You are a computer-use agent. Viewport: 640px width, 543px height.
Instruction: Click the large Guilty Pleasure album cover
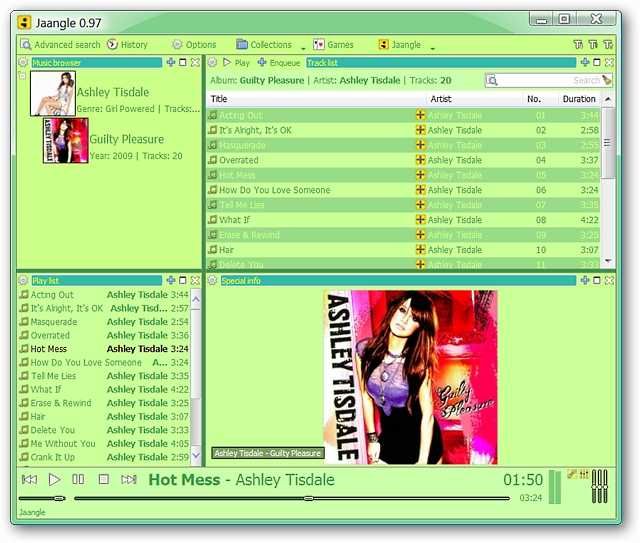(411, 377)
